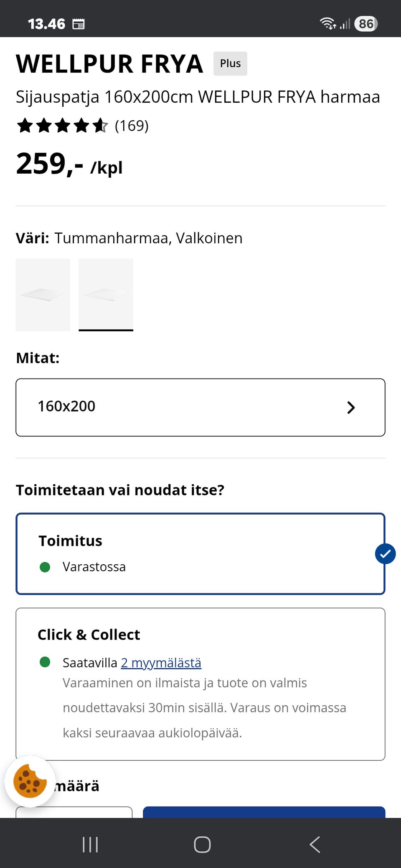Select the underlined second color thumbnail
The height and width of the screenshot is (868, 401).
106,295
